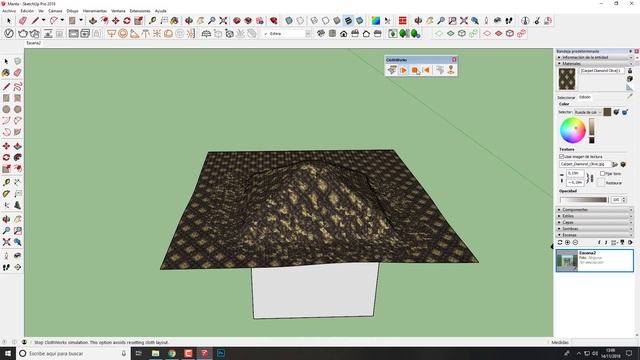This screenshot has width=640, height=360.
Task: Choose the Walk footprints tool in left toolbar
Action: point(6,267)
